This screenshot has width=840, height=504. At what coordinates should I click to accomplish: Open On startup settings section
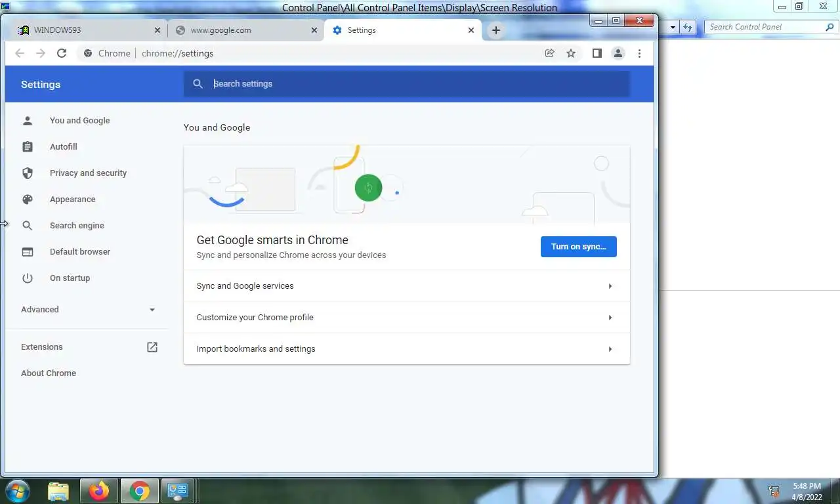click(70, 278)
